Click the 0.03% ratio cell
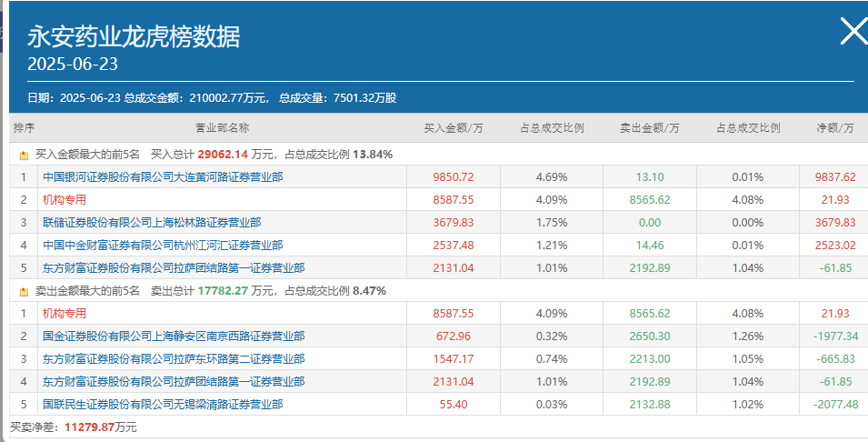 coord(552,405)
